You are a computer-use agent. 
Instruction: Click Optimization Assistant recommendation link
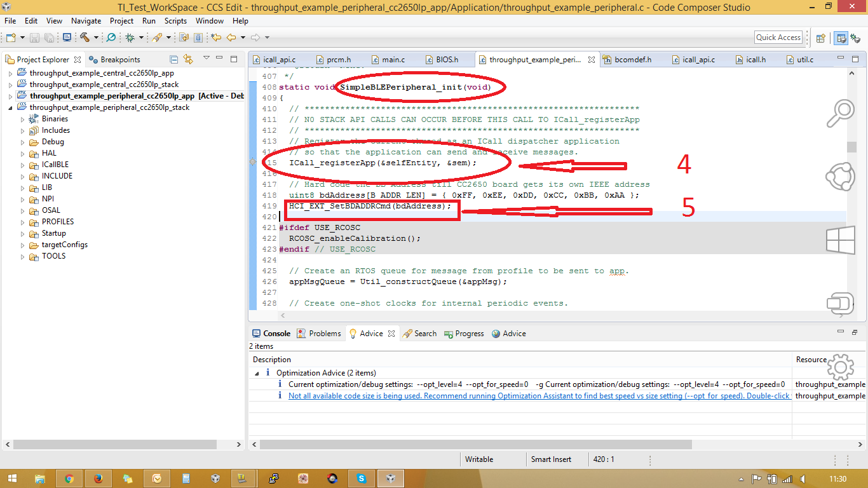tap(539, 396)
